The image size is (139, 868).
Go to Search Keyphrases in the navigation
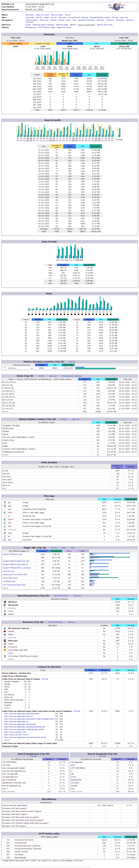(86, 25)
